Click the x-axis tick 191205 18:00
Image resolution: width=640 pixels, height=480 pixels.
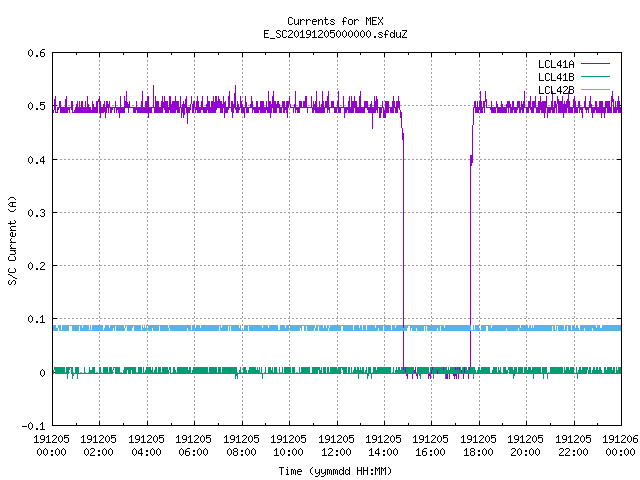[x=478, y=445]
